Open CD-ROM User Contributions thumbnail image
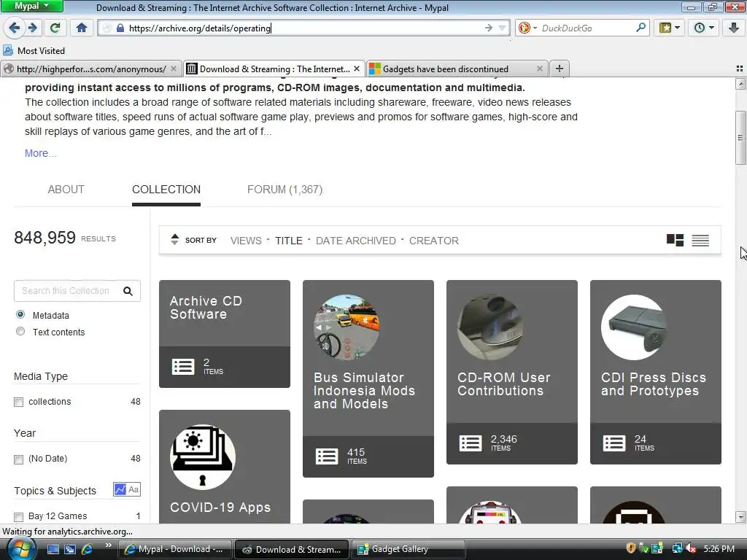This screenshot has height=560, width=747. point(490,327)
